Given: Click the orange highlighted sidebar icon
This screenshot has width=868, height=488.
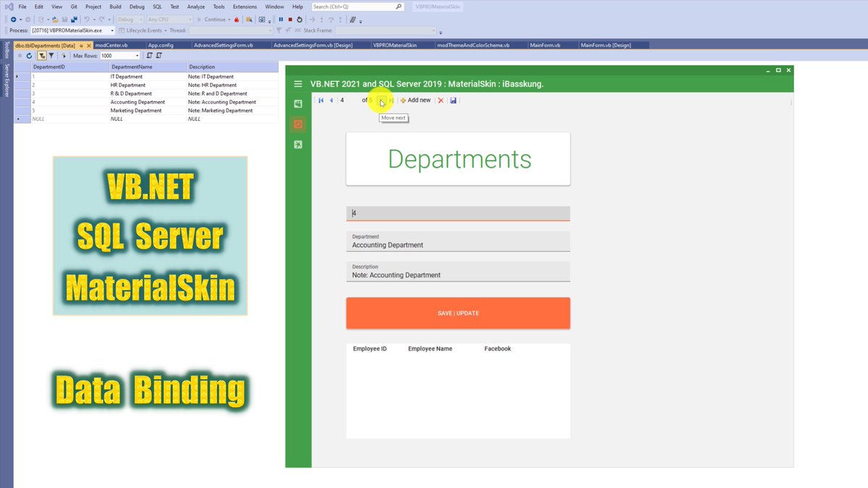Looking at the screenshot, I should 298,124.
